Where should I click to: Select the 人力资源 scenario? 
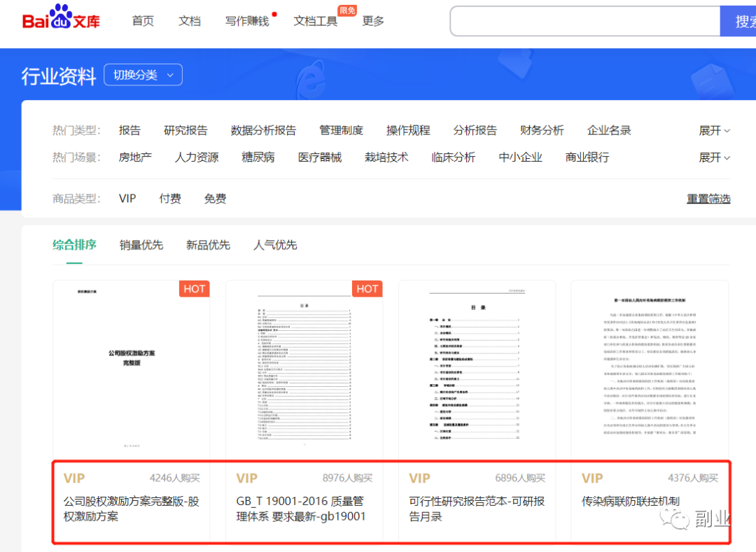(197, 157)
